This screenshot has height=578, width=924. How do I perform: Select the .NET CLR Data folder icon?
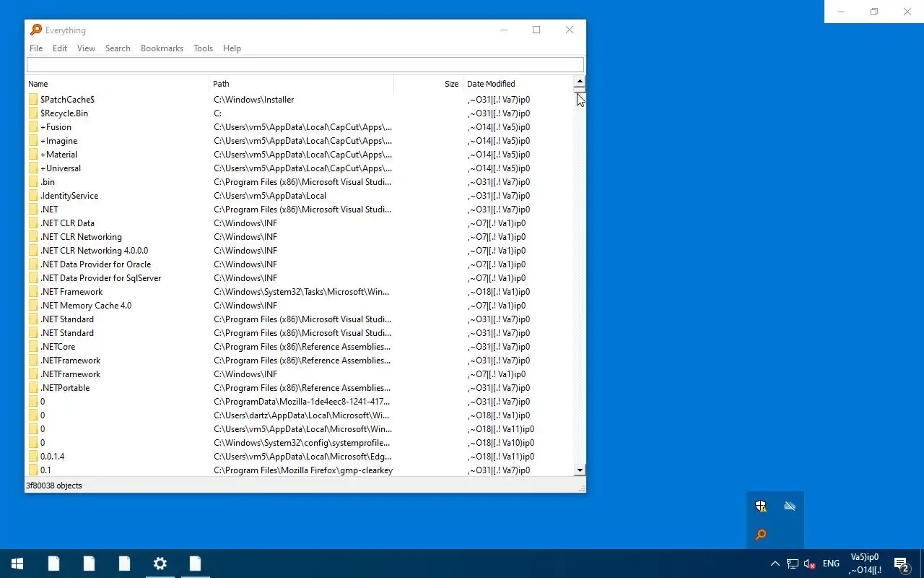point(33,223)
